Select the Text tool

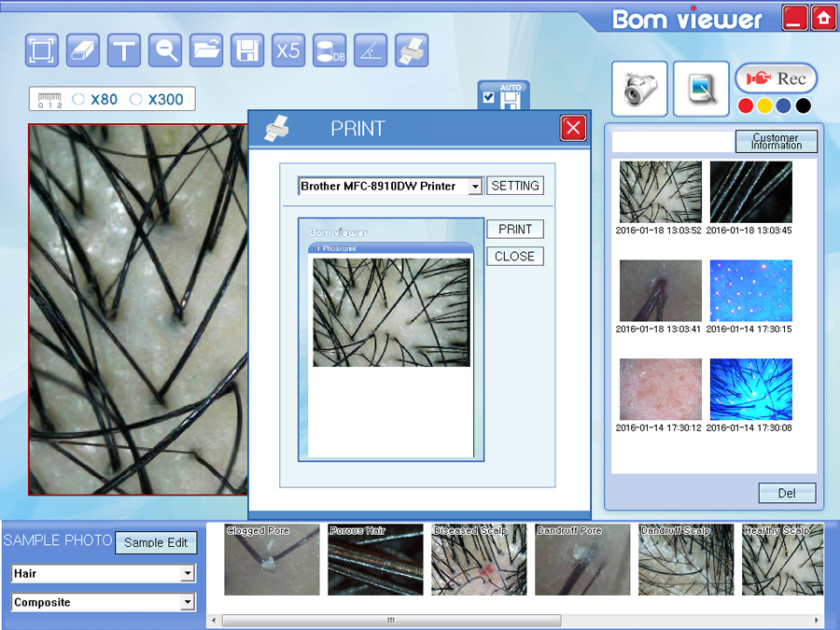click(124, 50)
